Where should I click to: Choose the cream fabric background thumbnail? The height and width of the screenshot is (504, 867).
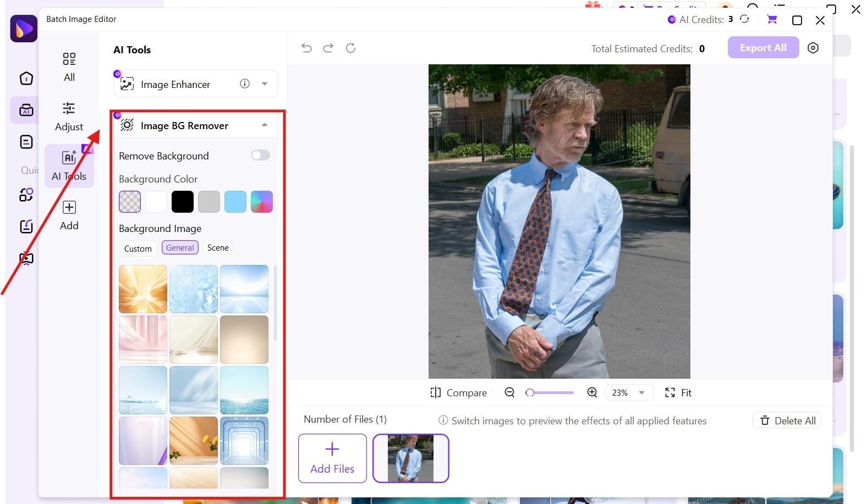point(194,340)
